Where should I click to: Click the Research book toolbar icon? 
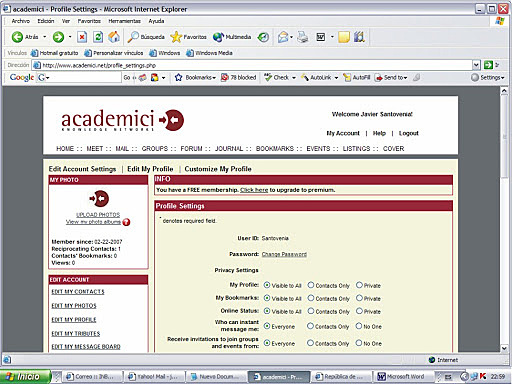click(359, 37)
